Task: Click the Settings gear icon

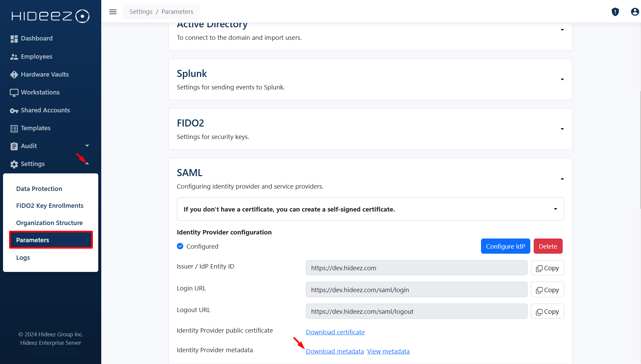Action: 14,164
